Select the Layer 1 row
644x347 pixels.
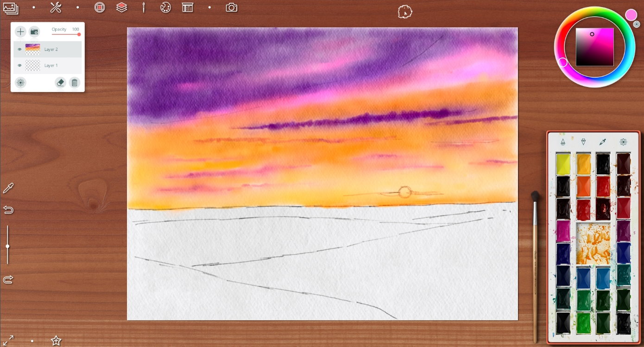coord(48,65)
